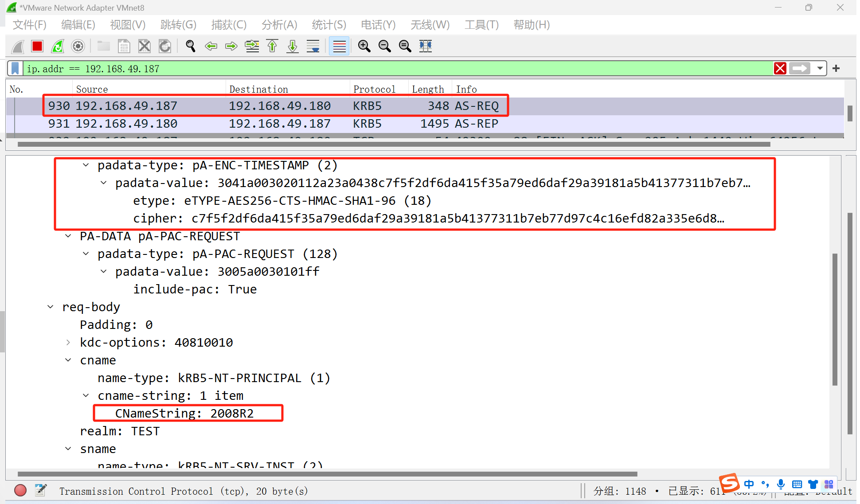
Task: Go to the first packet
Action: (272, 46)
